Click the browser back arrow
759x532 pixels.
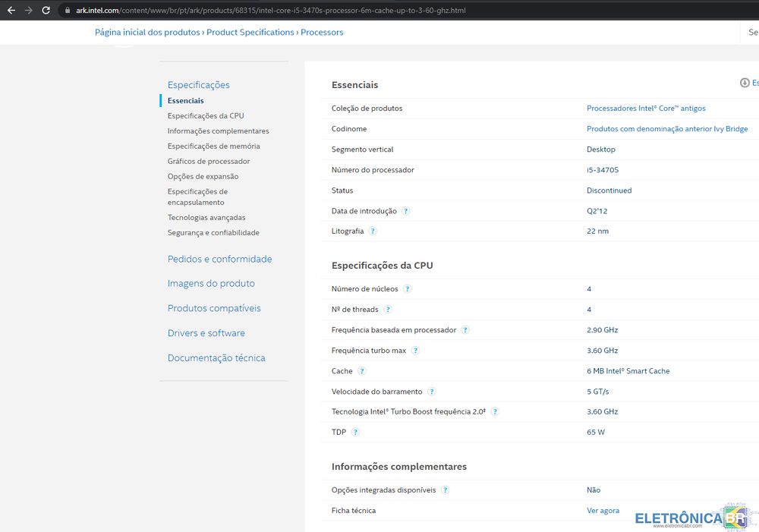(11, 11)
